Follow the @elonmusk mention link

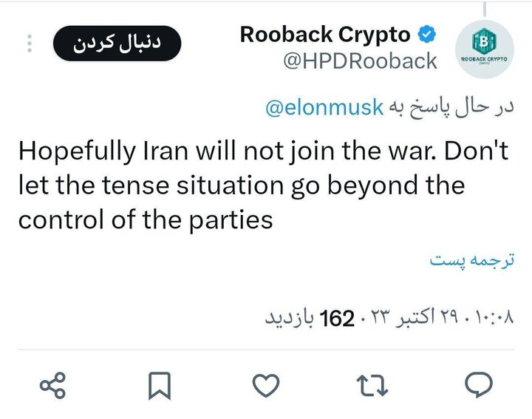(324, 107)
